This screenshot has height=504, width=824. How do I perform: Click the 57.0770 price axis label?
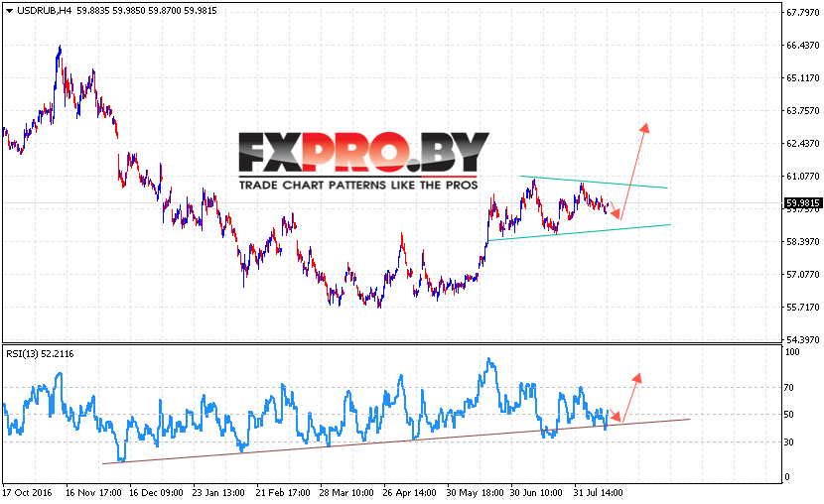(x=802, y=275)
